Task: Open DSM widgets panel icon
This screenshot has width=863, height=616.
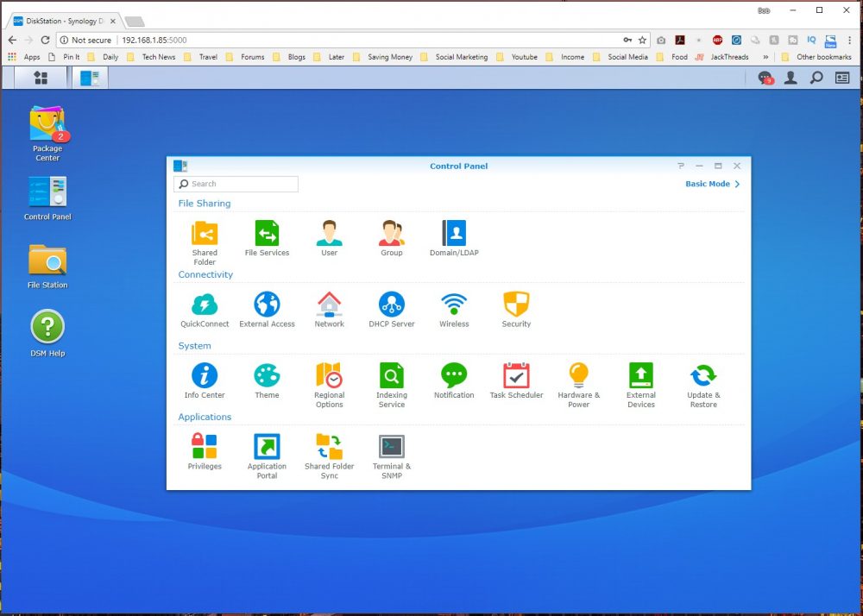Action: 842,78
